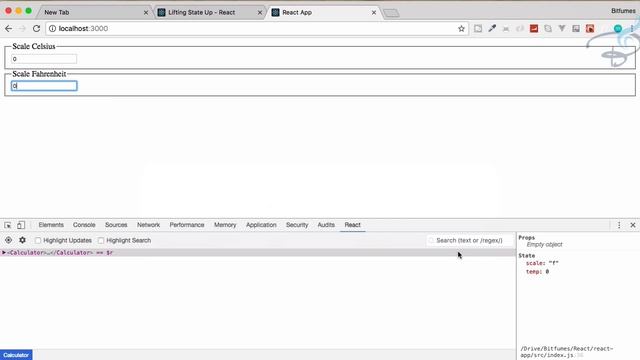Go forward with the browser forward arrow
This screenshot has width=640, height=360.
coord(22,29)
